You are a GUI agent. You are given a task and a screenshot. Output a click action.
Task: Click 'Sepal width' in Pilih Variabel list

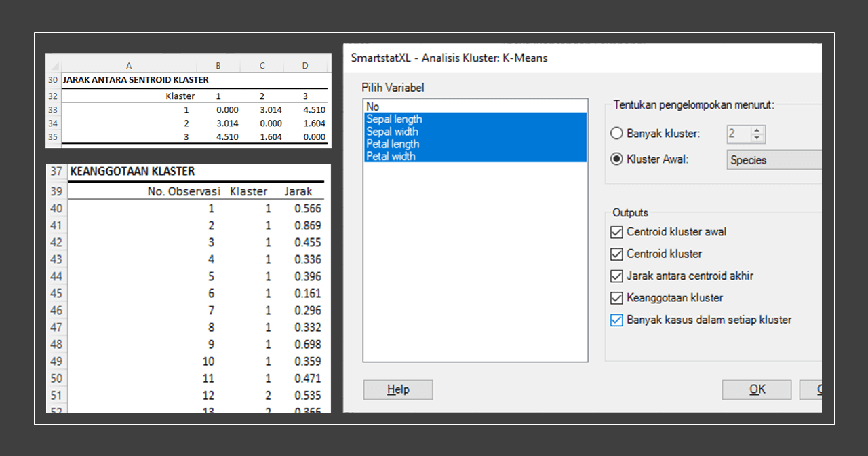pos(392,132)
